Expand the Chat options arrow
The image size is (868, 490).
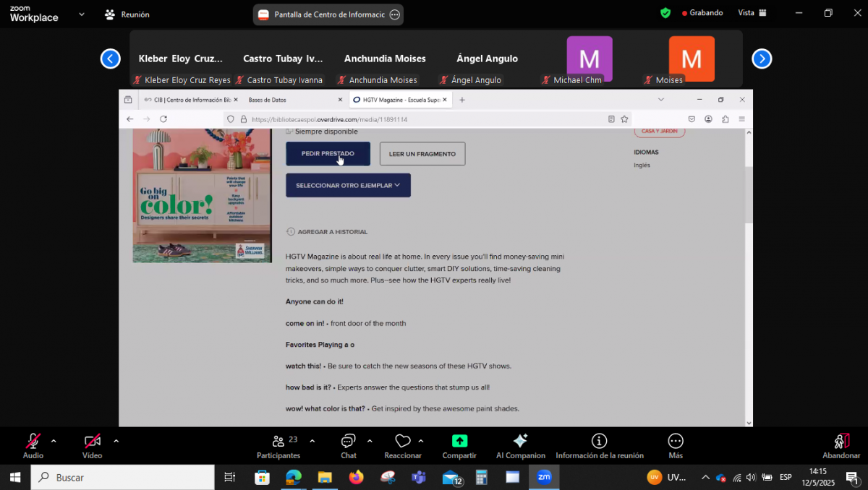coord(370,440)
